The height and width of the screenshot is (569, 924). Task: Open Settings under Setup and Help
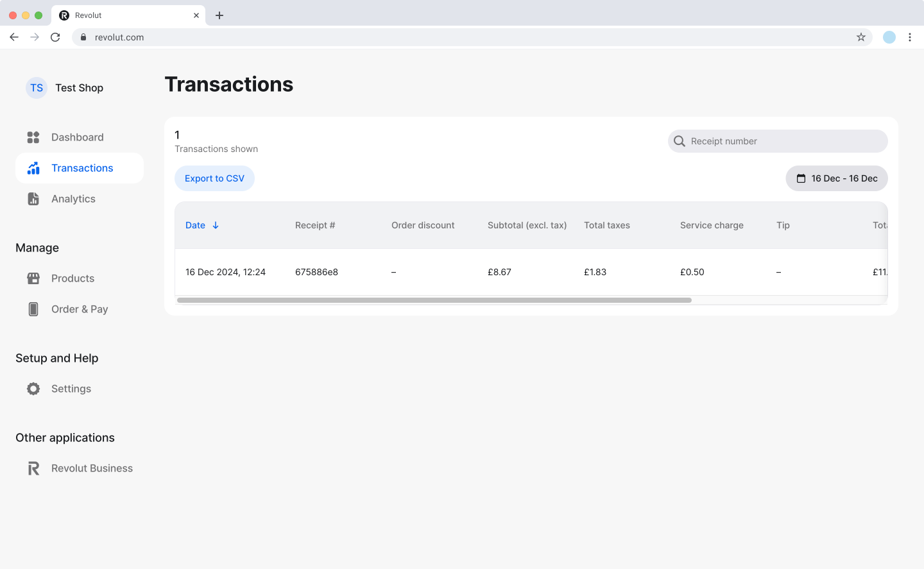point(80,389)
